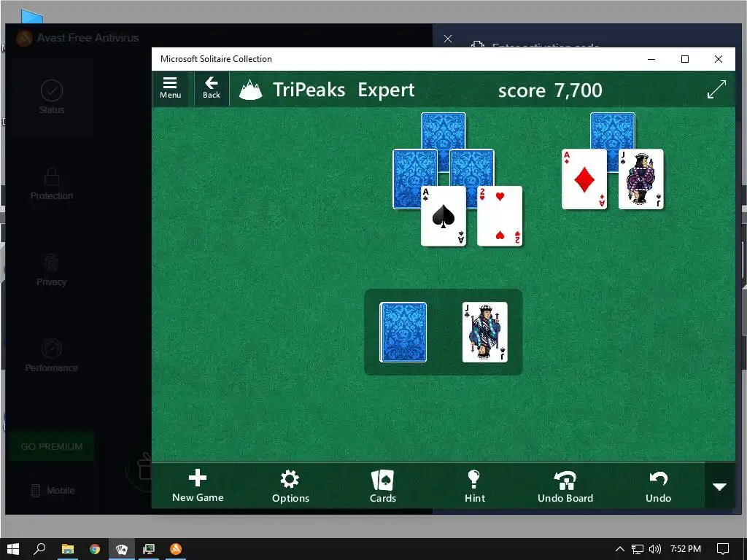Click the Jack of clubs waste card

click(484, 332)
